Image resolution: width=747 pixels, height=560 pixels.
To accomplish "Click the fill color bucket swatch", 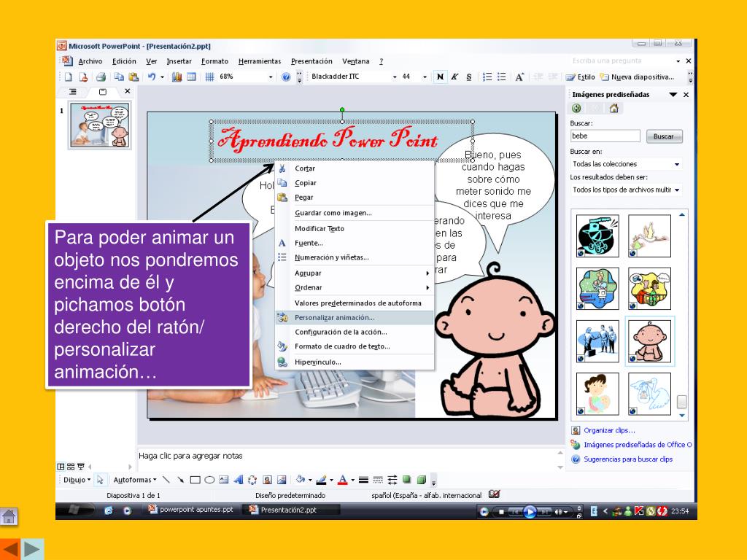I will pos(301,480).
